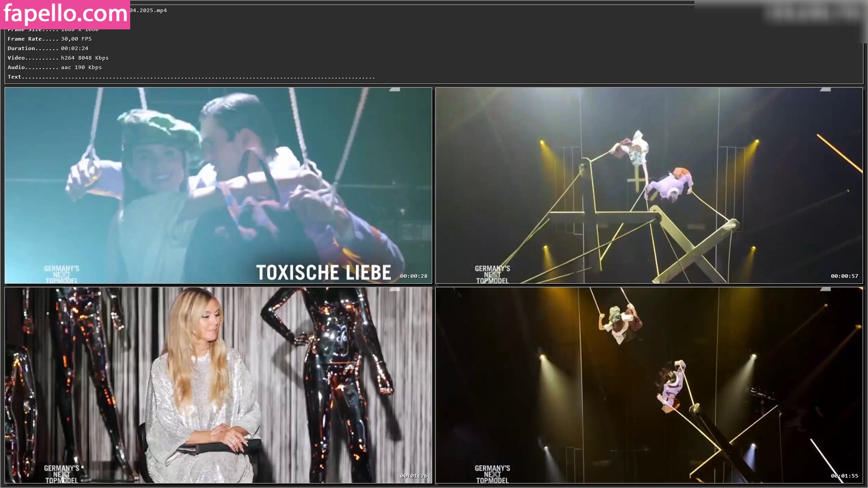Click Germany's Next Topmodel watermark in trapeze thumbnail
868x488 pixels.
coord(492,274)
